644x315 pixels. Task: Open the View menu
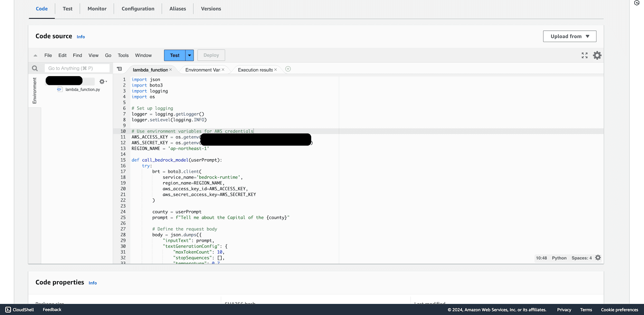tap(93, 55)
